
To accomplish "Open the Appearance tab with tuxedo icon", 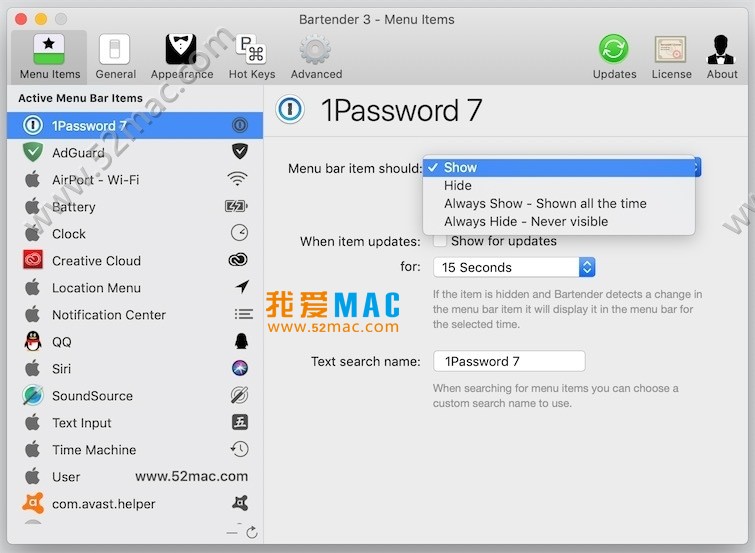I will click(182, 57).
